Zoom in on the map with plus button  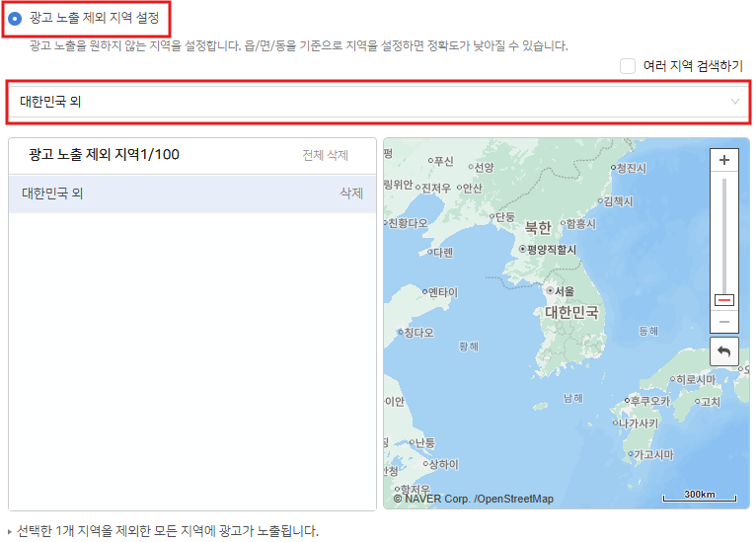tap(724, 160)
